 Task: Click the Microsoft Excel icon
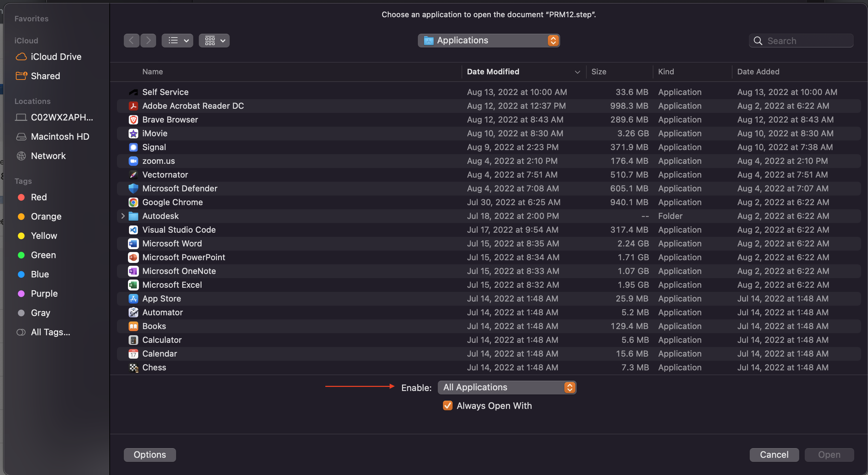[133, 285]
